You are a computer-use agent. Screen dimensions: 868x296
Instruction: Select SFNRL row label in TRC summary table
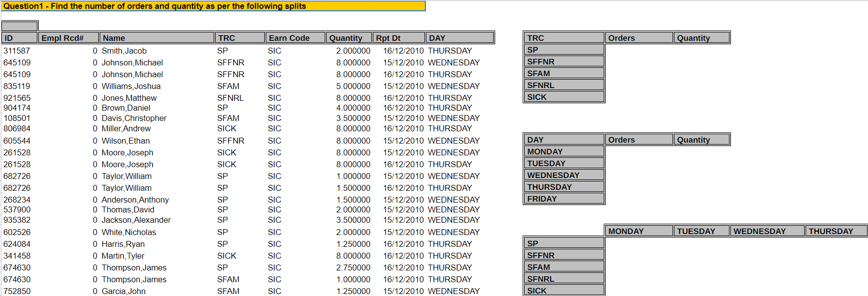[564, 85]
